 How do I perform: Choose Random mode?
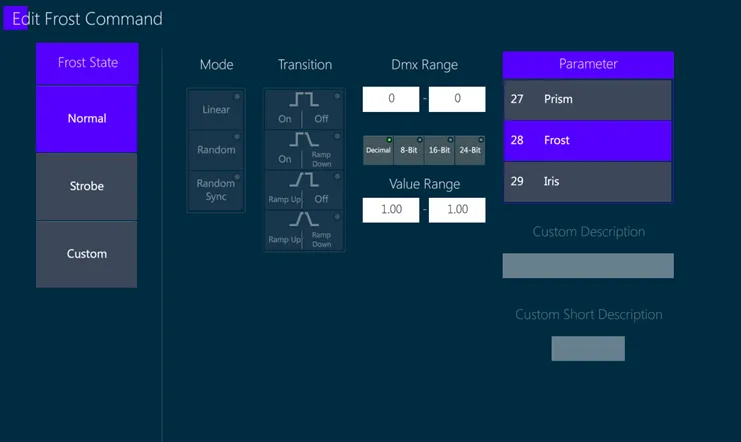pos(216,150)
